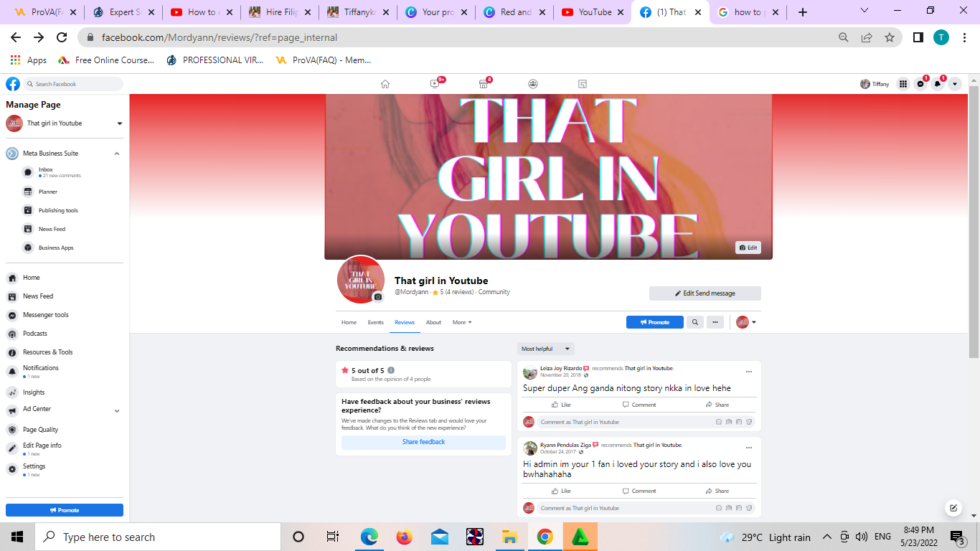
Task: Open the Watch video icon in top navigation
Action: click(x=435, y=84)
